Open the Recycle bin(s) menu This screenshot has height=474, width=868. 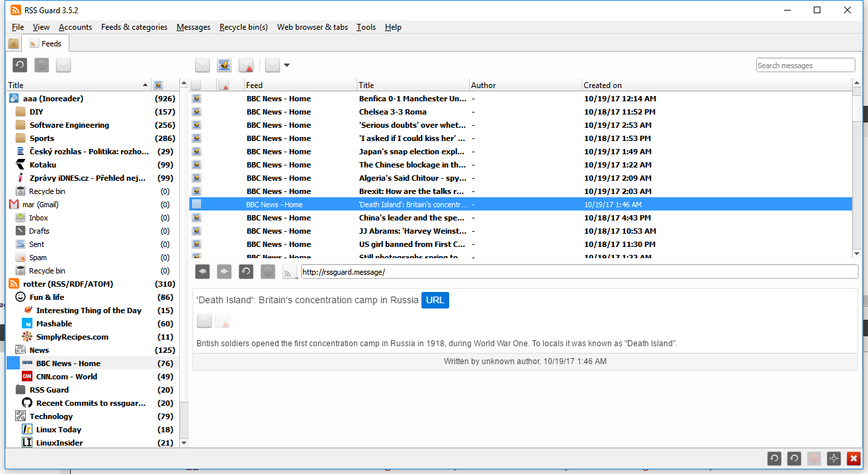coord(243,27)
